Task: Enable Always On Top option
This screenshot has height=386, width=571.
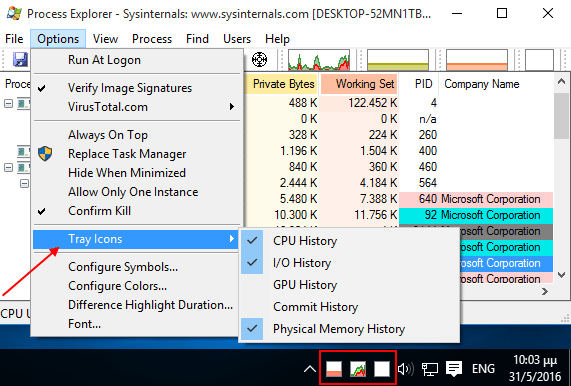Action: 137,135
